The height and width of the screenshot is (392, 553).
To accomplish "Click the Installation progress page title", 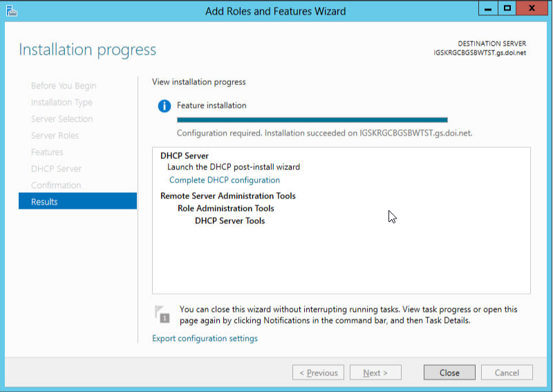I will pos(88,50).
